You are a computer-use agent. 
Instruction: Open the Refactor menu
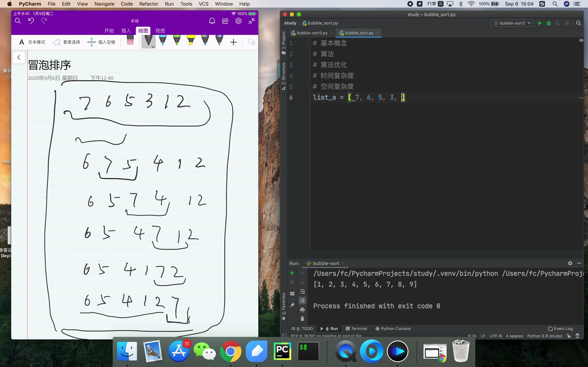(x=148, y=4)
